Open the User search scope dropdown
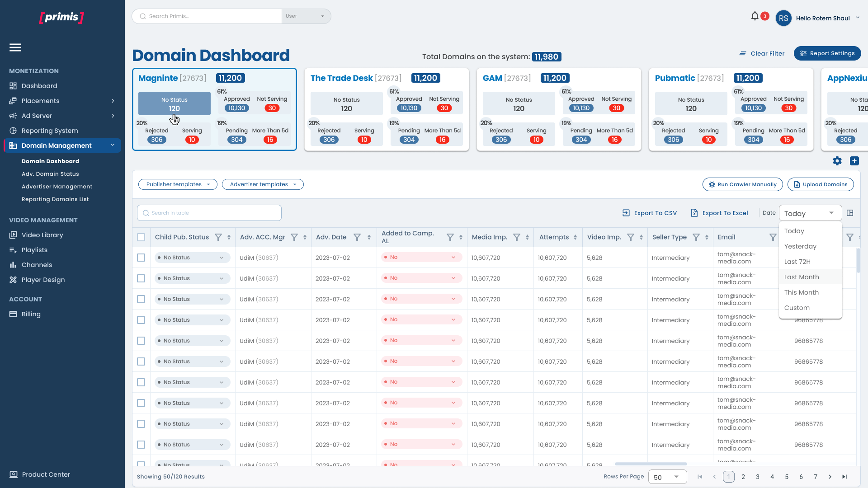The image size is (868, 488). point(306,16)
